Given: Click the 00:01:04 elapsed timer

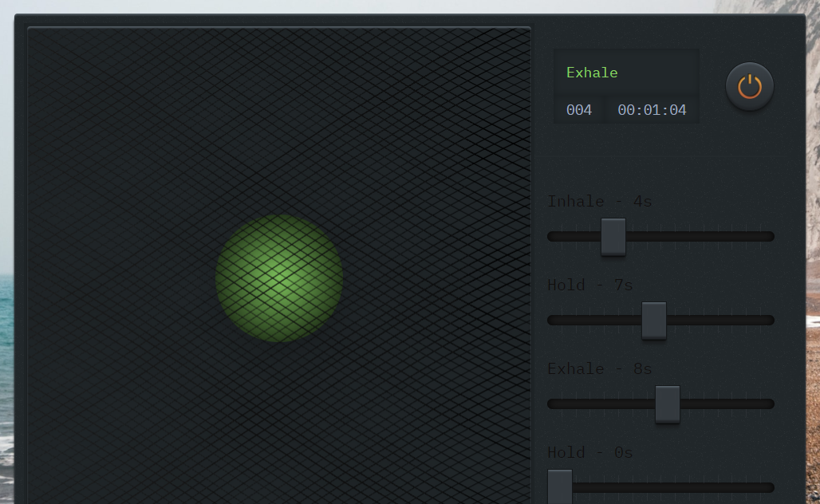Looking at the screenshot, I should [652, 110].
